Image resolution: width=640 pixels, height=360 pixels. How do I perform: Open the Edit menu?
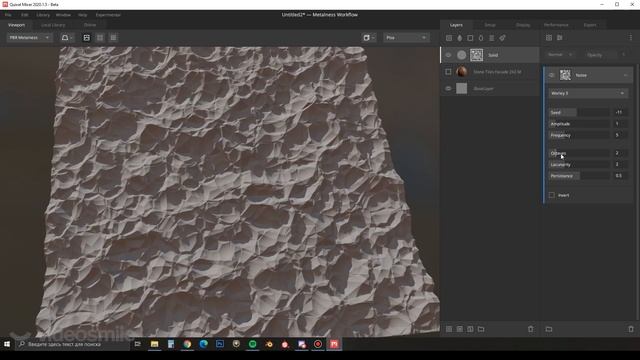coord(25,15)
